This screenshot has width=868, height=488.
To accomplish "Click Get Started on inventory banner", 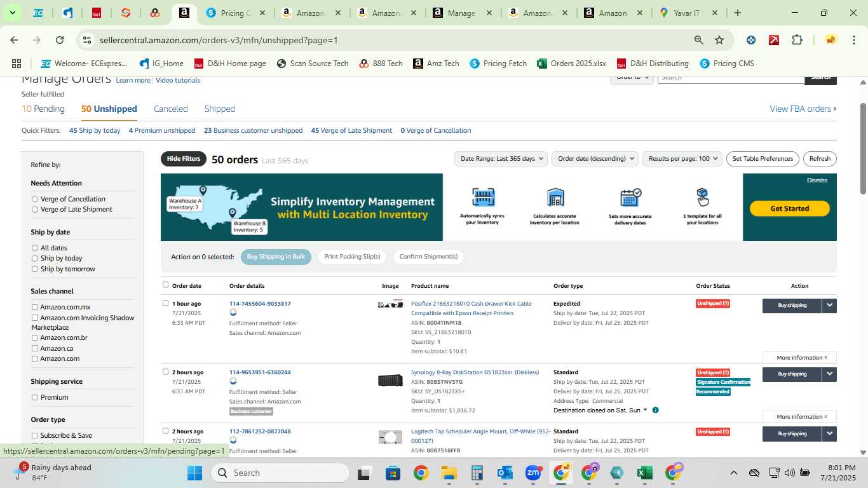I will 790,208.
